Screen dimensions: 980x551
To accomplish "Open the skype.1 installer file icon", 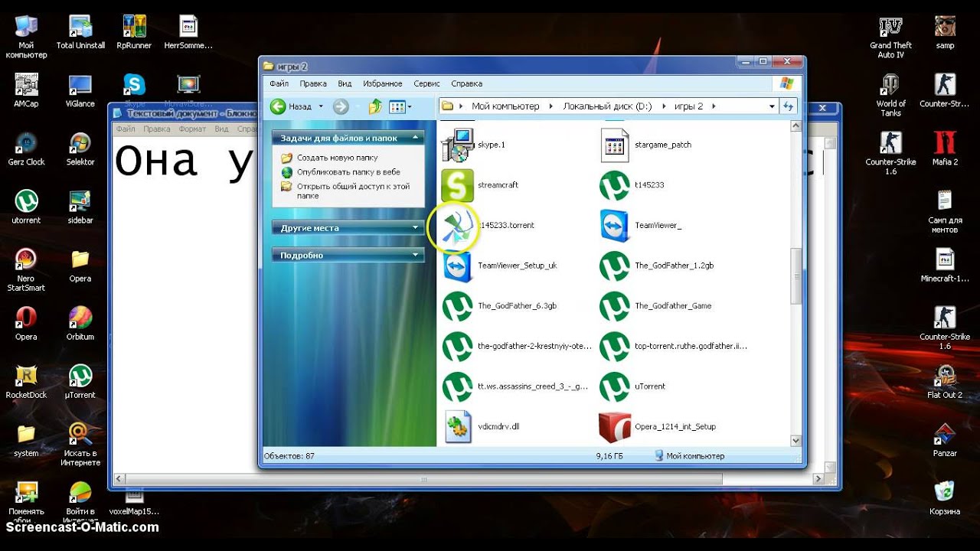I will (x=458, y=145).
